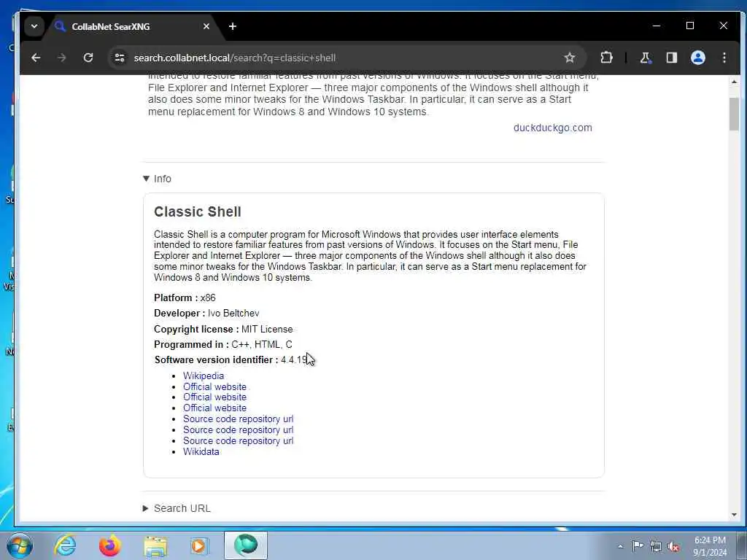Open Windows Media Player from the taskbar

coord(199,545)
